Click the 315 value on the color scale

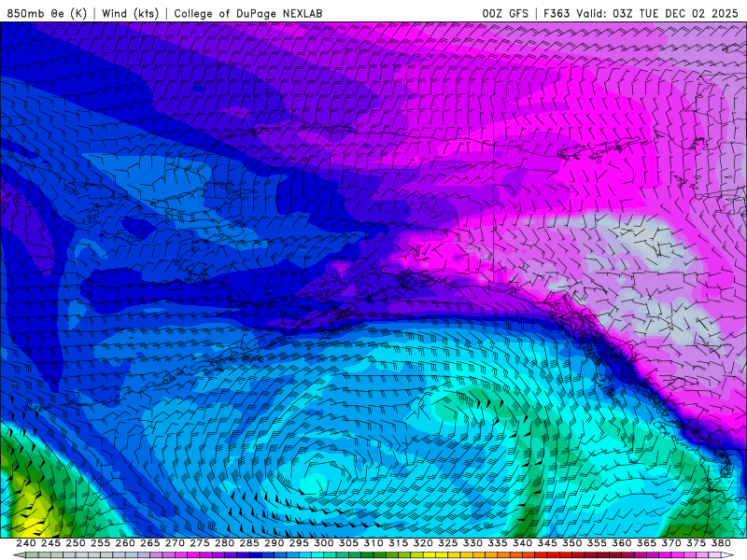click(398, 543)
